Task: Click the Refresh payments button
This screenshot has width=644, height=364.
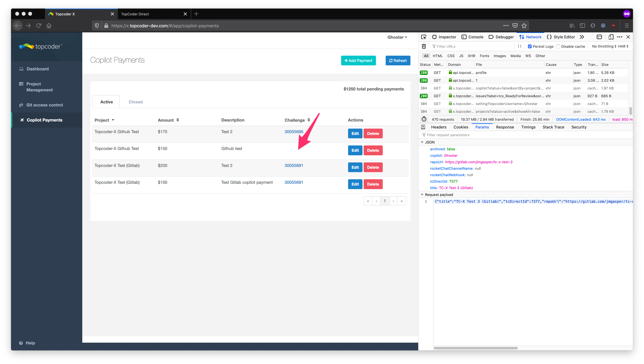Action: click(x=398, y=61)
